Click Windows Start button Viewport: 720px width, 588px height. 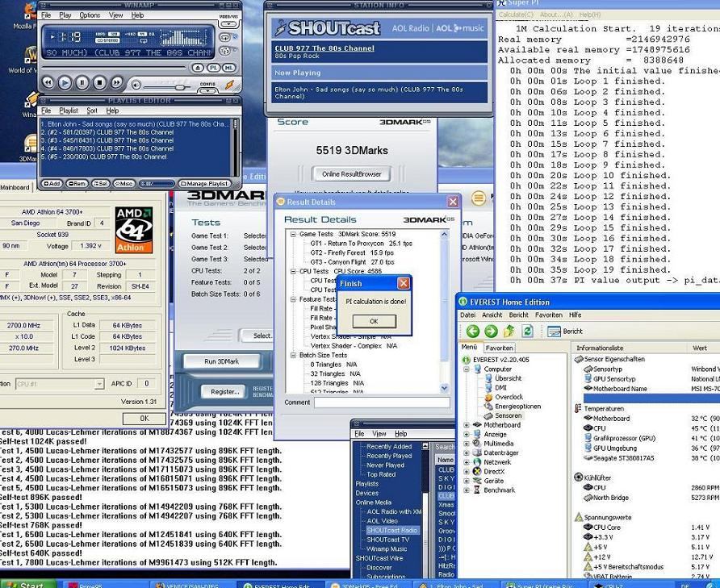pyautogui.click(x=27, y=584)
